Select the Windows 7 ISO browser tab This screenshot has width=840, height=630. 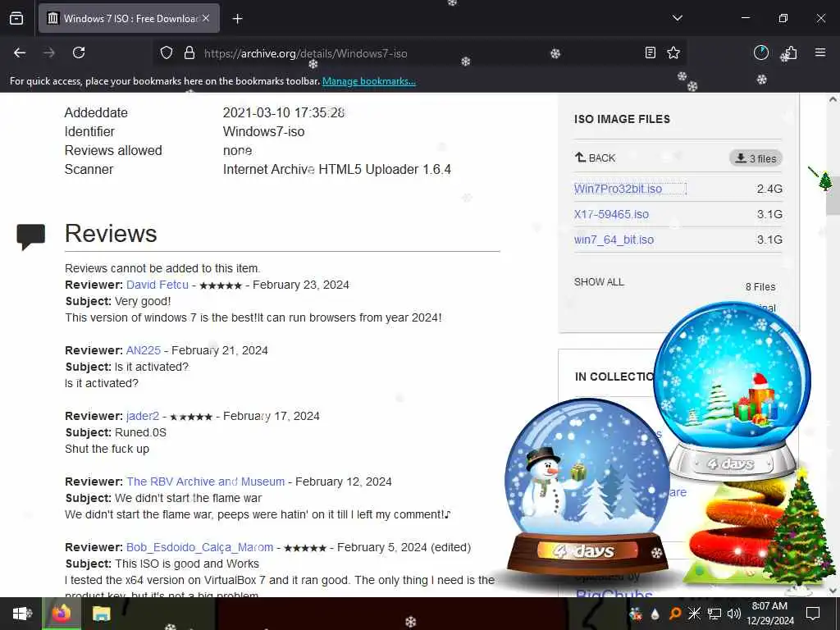click(129, 18)
